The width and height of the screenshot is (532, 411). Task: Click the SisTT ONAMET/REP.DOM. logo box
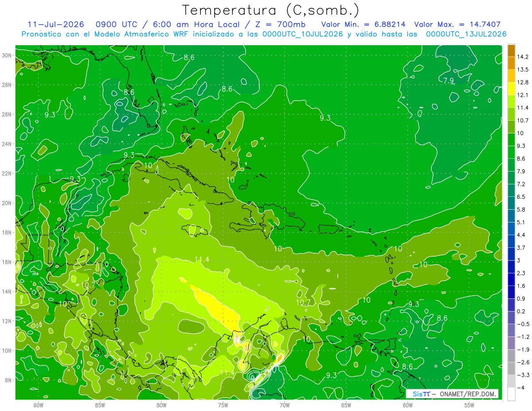[x=452, y=394]
